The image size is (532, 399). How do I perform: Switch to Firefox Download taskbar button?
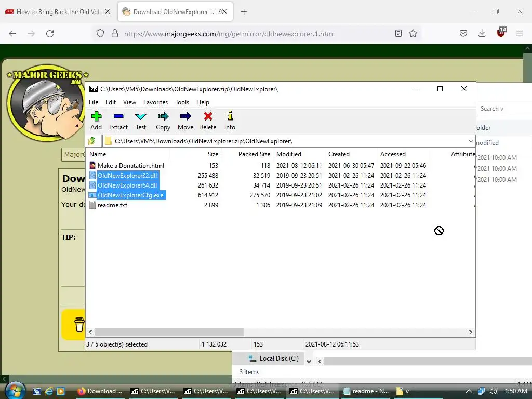100,391
